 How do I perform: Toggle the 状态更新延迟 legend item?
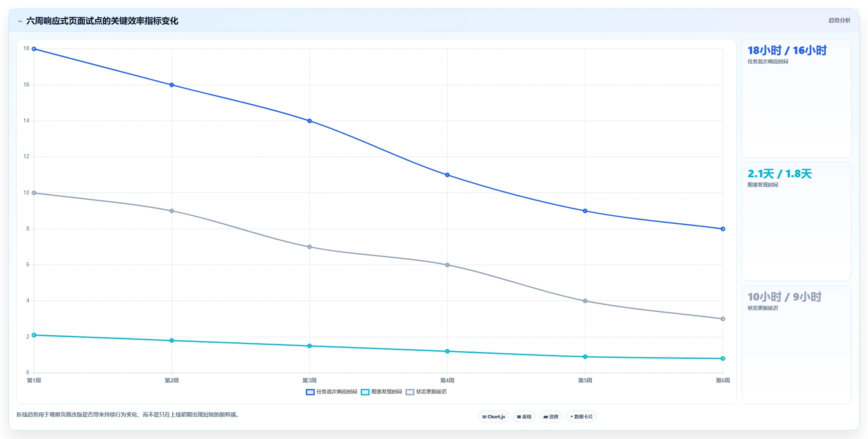(x=426, y=392)
